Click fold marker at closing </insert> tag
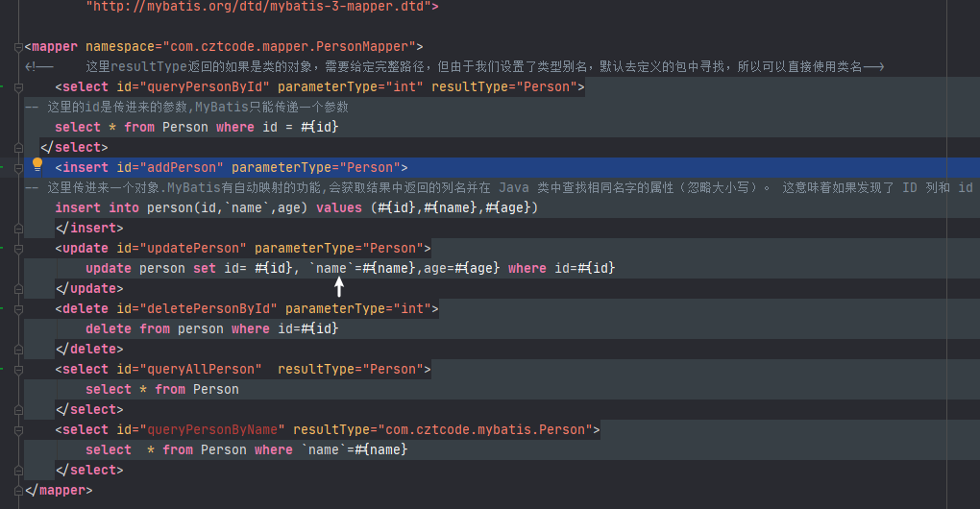The width and height of the screenshot is (980, 509). (20, 229)
